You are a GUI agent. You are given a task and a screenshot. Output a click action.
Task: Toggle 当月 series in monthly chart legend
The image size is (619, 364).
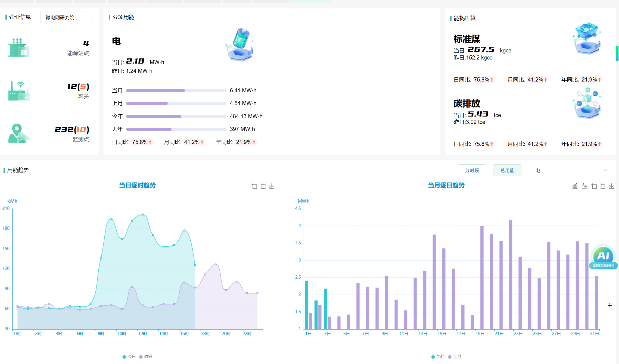tap(438, 357)
